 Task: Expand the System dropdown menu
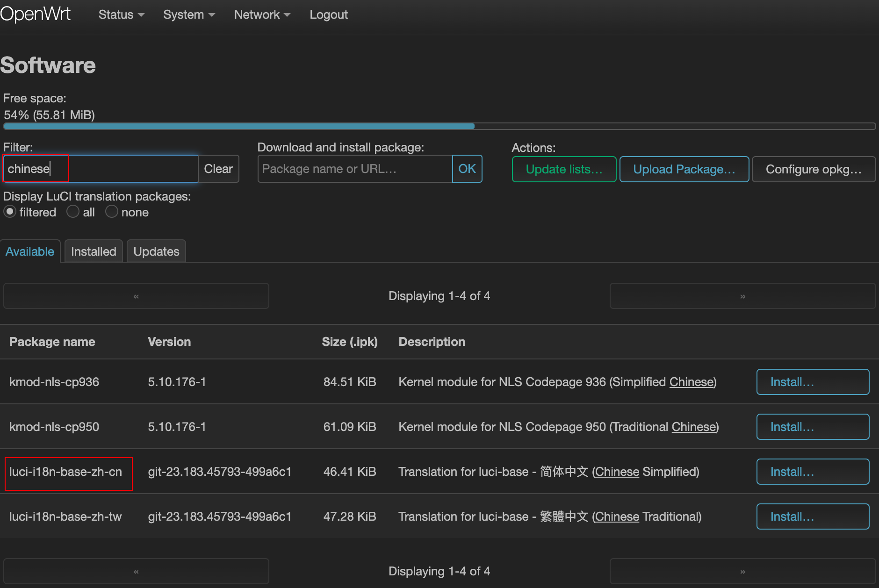click(x=189, y=14)
